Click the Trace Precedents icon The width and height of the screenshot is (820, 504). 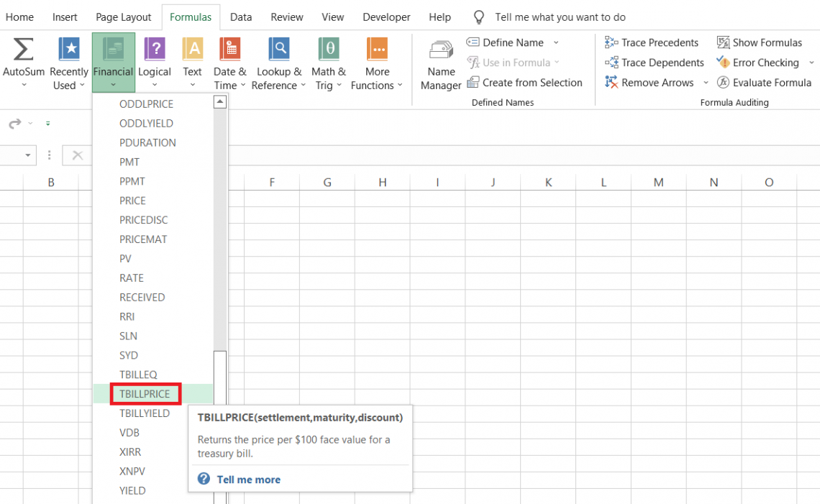tap(651, 42)
